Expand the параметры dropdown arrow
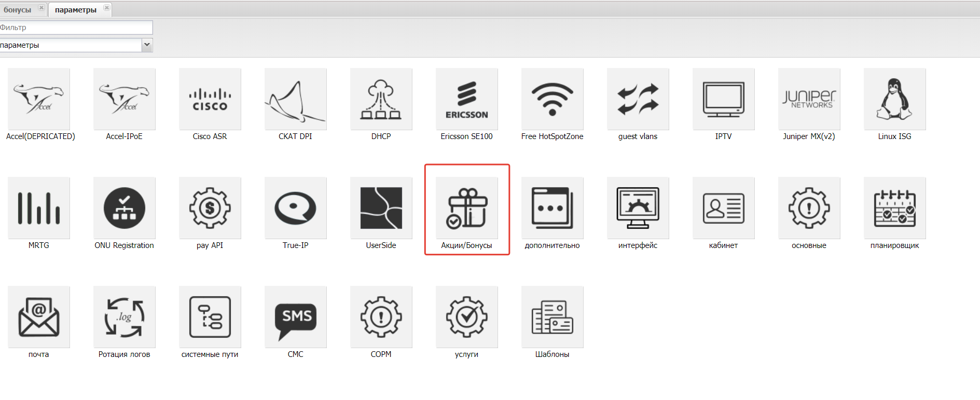 coord(147,45)
